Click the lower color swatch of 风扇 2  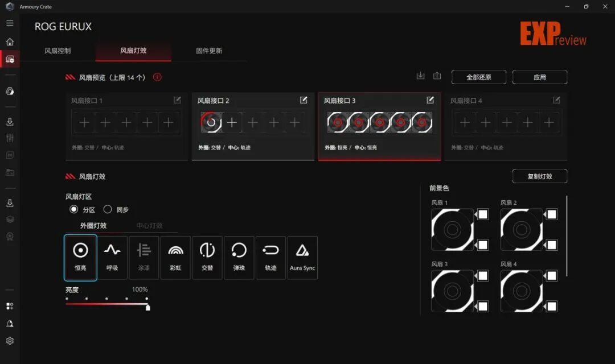(552, 245)
